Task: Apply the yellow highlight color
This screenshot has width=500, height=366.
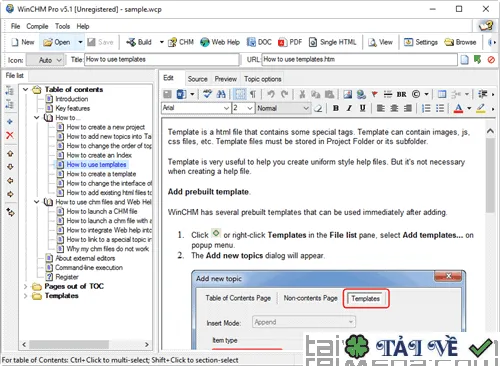Action: click(x=480, y=108)
